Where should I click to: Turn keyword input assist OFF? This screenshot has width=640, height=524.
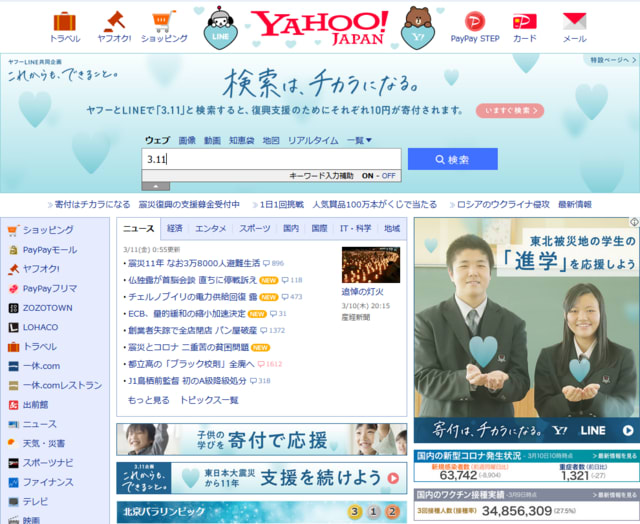point(388,176)
